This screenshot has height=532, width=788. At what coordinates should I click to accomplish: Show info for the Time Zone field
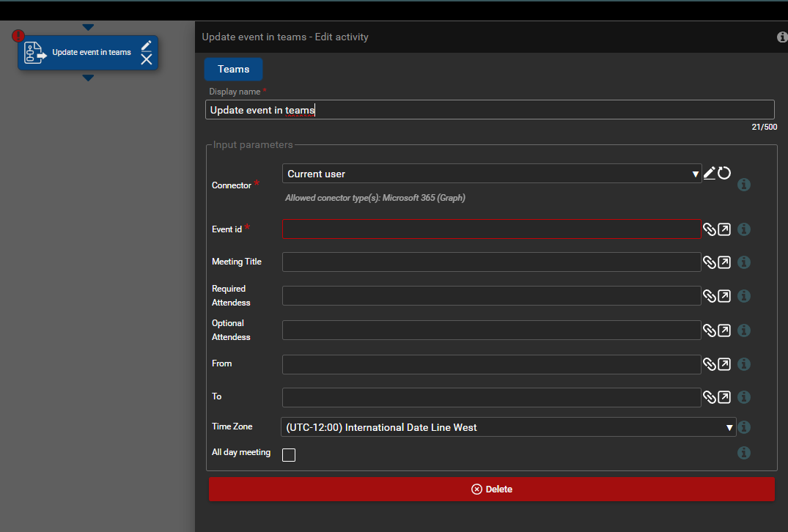(x=744, y=427)
